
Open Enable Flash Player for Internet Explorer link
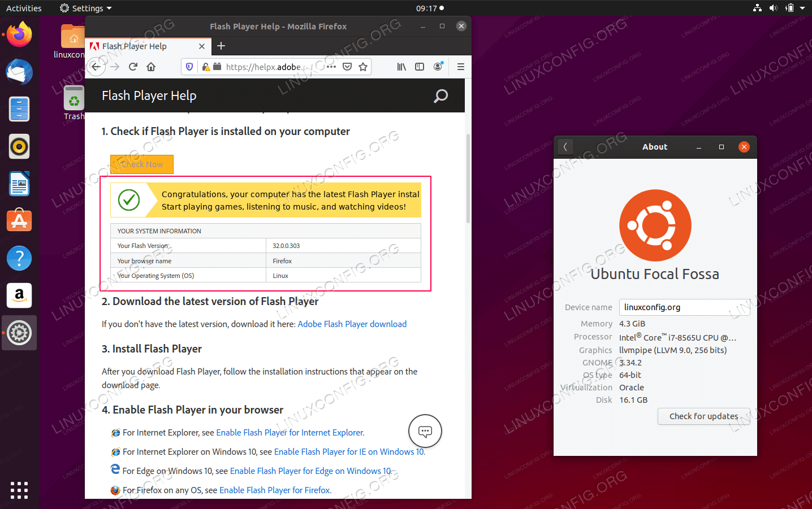click(290, 433)
